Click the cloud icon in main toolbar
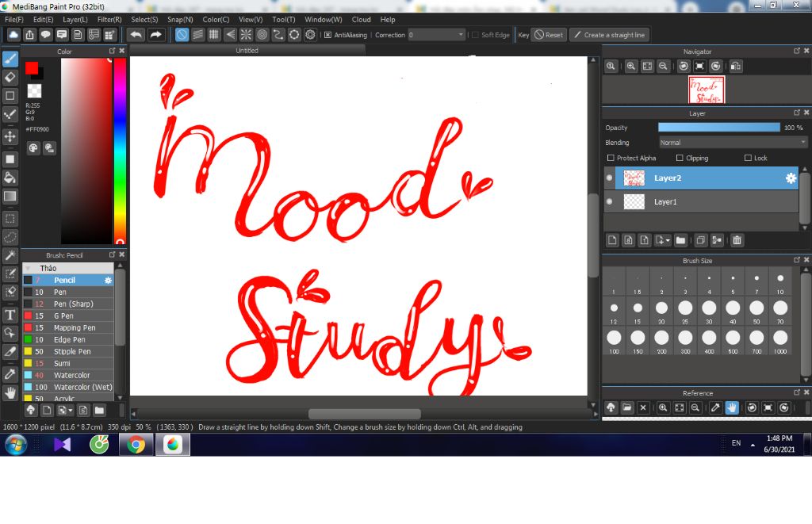Viewport: 812px width, 524px height. pyautogui.click(x=13, y=35)
